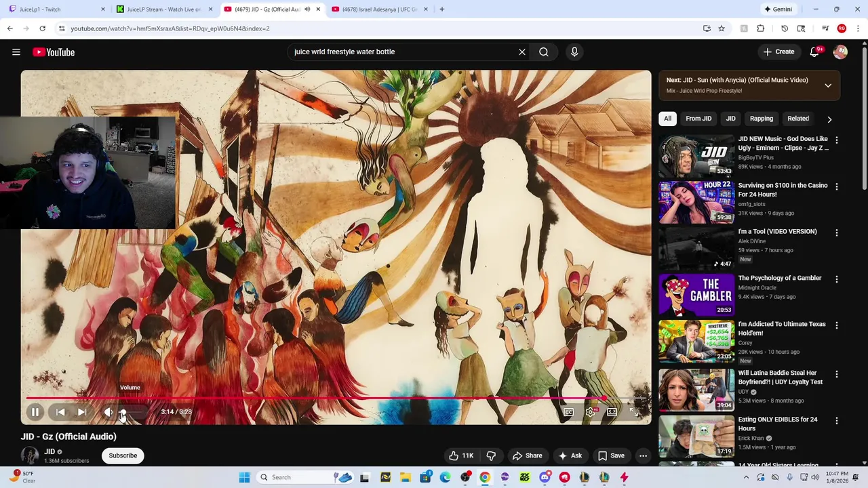This screenshot has height=488, width=868.
Task: Enter fullscreen mode in the player
Action: click(x=634, y=412)
